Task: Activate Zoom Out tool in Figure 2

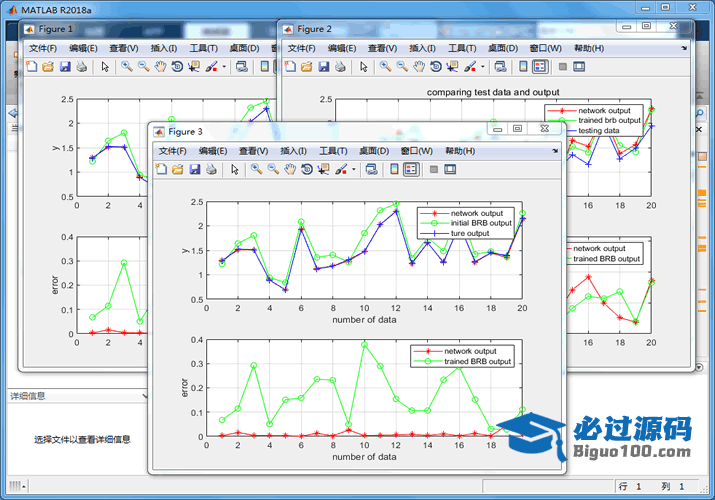Action: click(402, 67)
